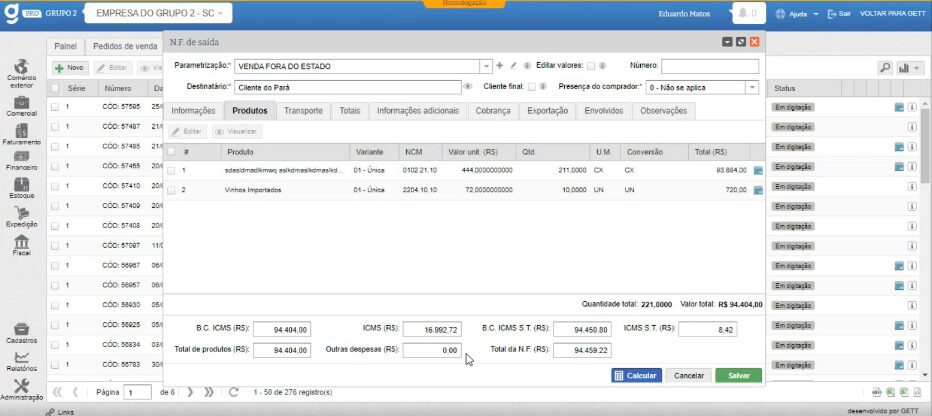Open the Expedição module
The height and width of the screenshot is (416, 932).
pos(21,217)
